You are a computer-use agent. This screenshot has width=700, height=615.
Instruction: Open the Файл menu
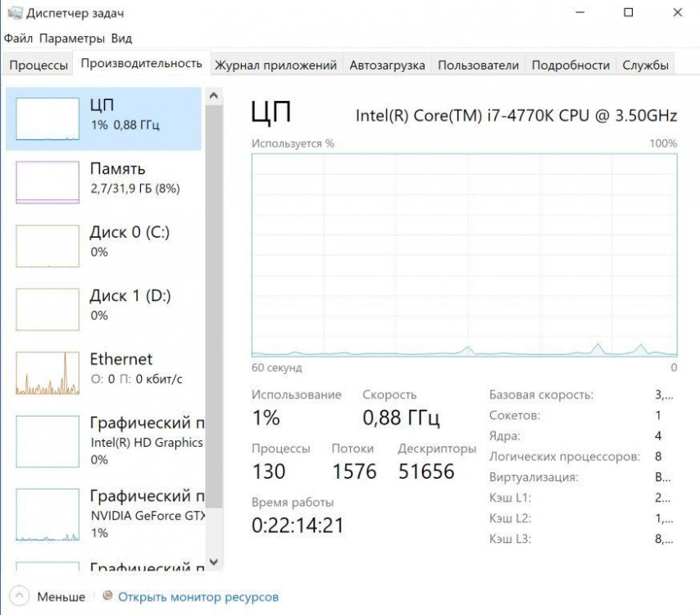(18, 39)
